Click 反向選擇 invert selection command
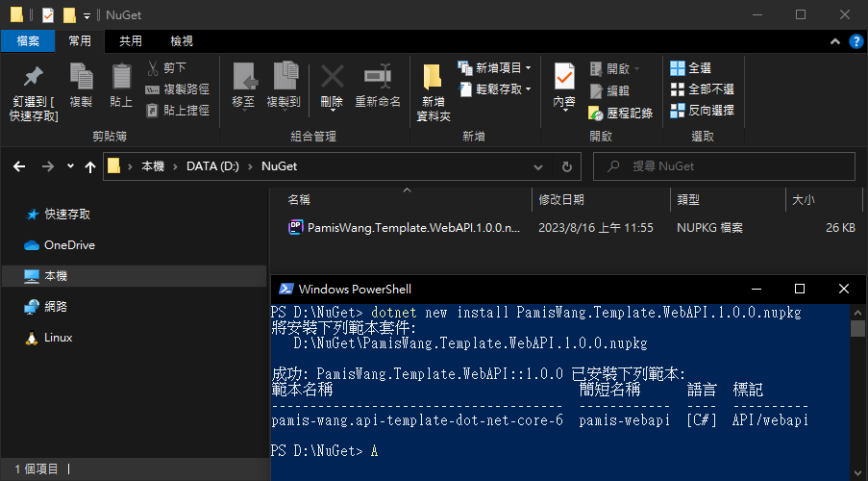 (x=702, y=111)
